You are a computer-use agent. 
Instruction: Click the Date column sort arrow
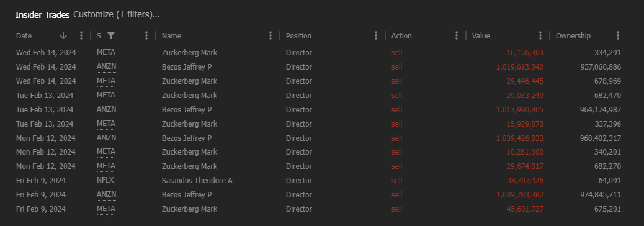pyautogui.click(x=63, y=36)
